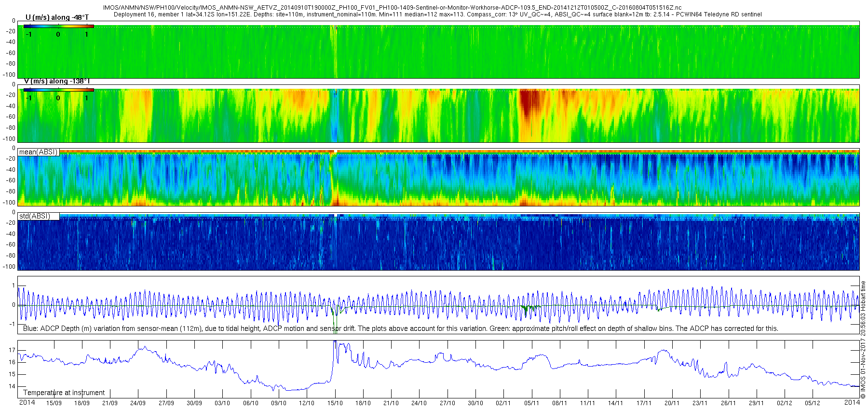Viewport: 868px width, 410px height.
Task: Click the '-60' depth tick of the V panel
Action: (x=11, y=117)
